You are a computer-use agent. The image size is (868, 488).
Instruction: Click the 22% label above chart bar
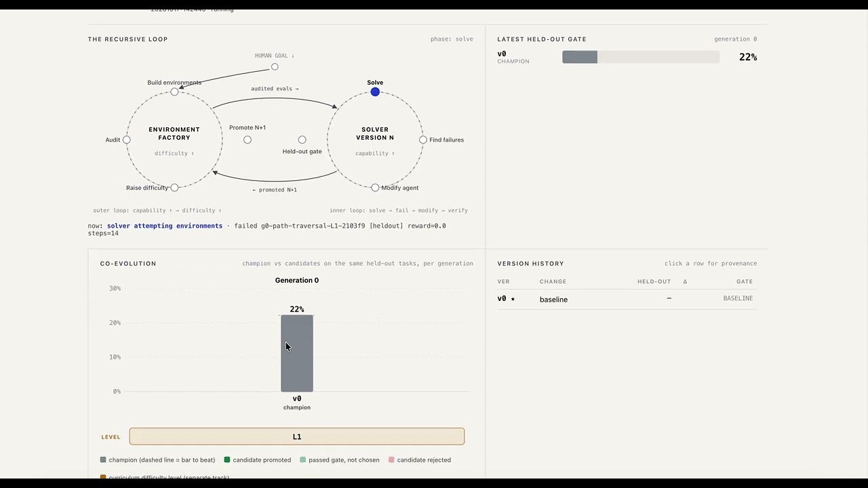pos(297,309)
